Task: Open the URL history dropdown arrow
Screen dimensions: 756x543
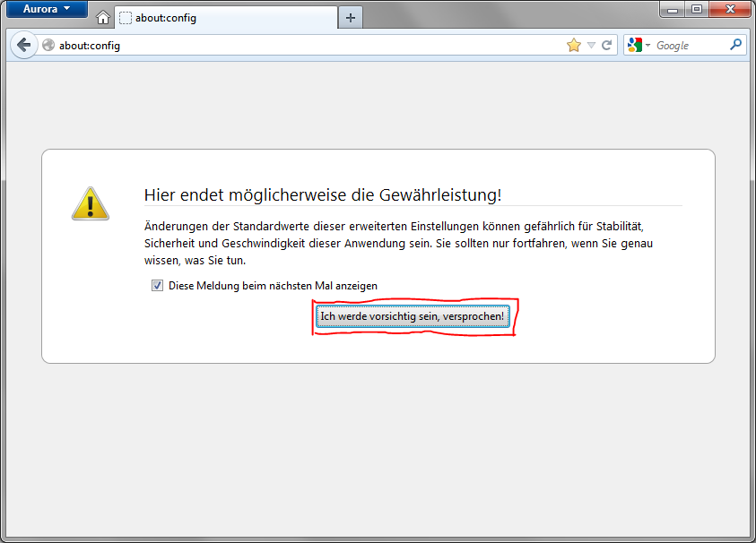Action: pyautogui.click(x=592, y=46)
